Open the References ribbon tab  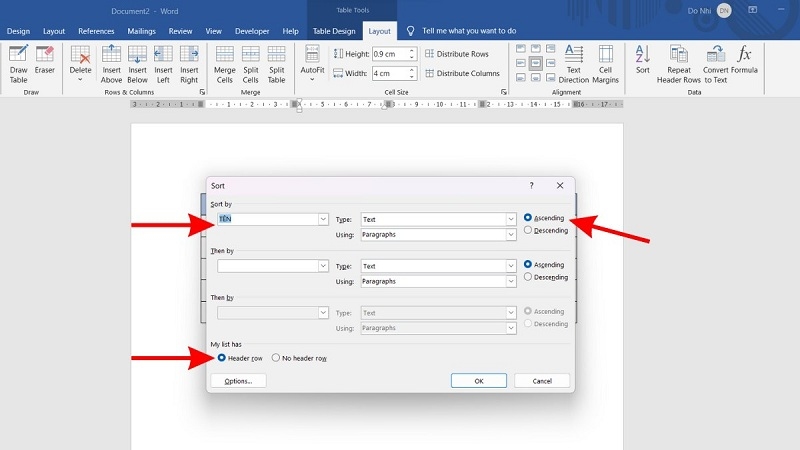[96, 31]
